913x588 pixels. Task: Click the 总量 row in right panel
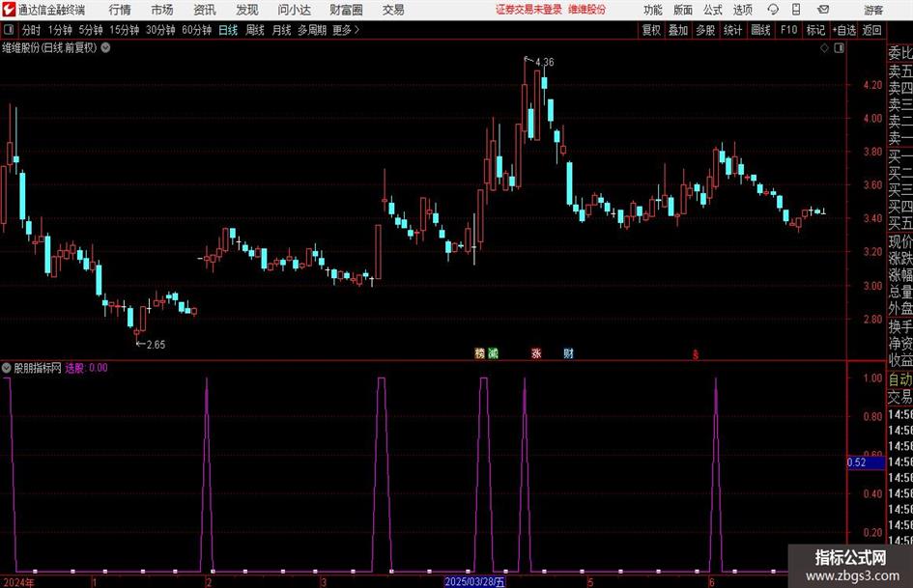tap(900, 292)
